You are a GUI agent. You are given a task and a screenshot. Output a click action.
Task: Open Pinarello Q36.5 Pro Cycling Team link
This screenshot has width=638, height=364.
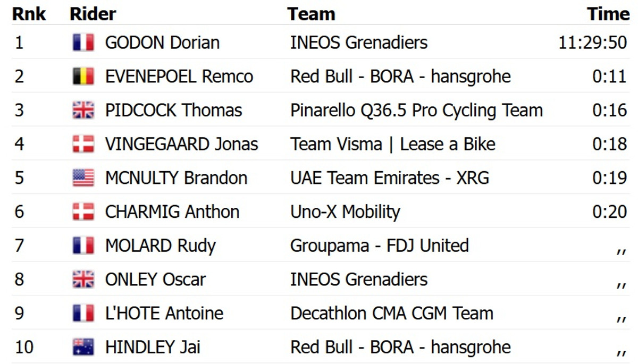416,111
